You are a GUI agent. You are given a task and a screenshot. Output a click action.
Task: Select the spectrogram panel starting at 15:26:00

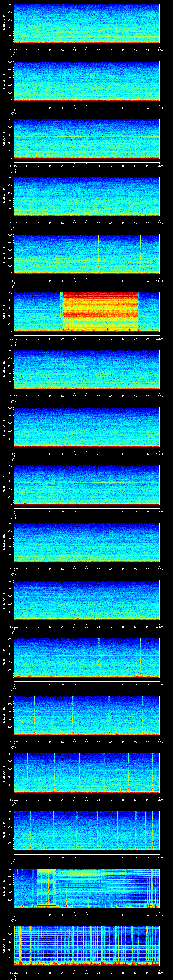tap(86, 600)
